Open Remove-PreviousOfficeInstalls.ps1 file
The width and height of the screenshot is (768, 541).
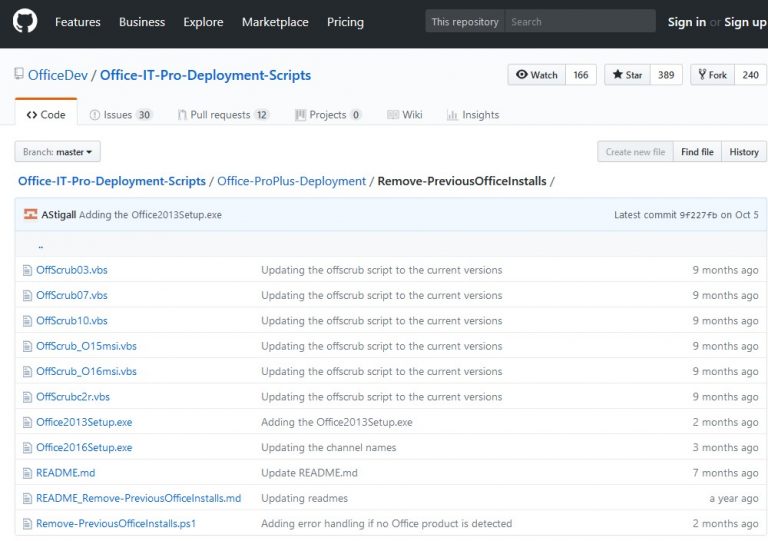116,524
